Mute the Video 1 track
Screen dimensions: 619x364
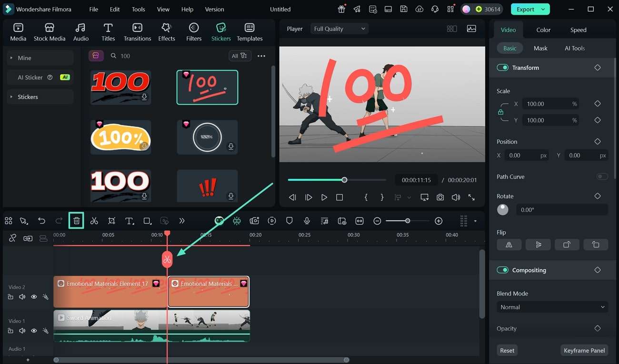(22, 331)
